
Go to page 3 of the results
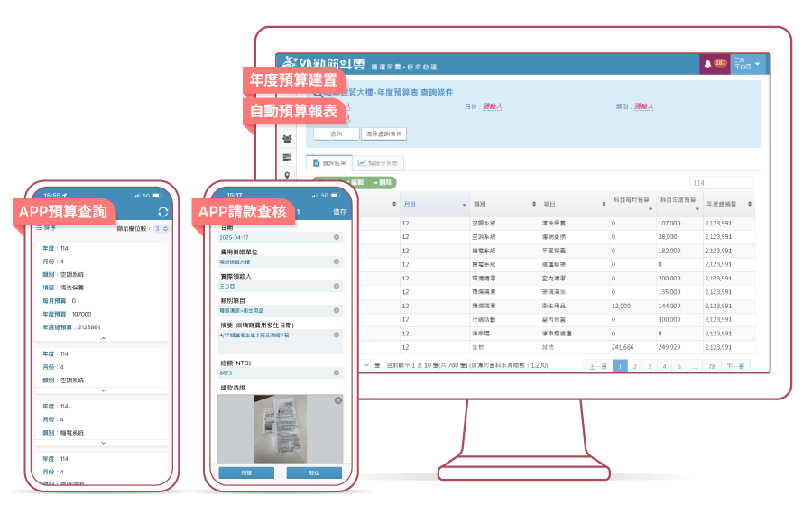[x=650, y=366]
